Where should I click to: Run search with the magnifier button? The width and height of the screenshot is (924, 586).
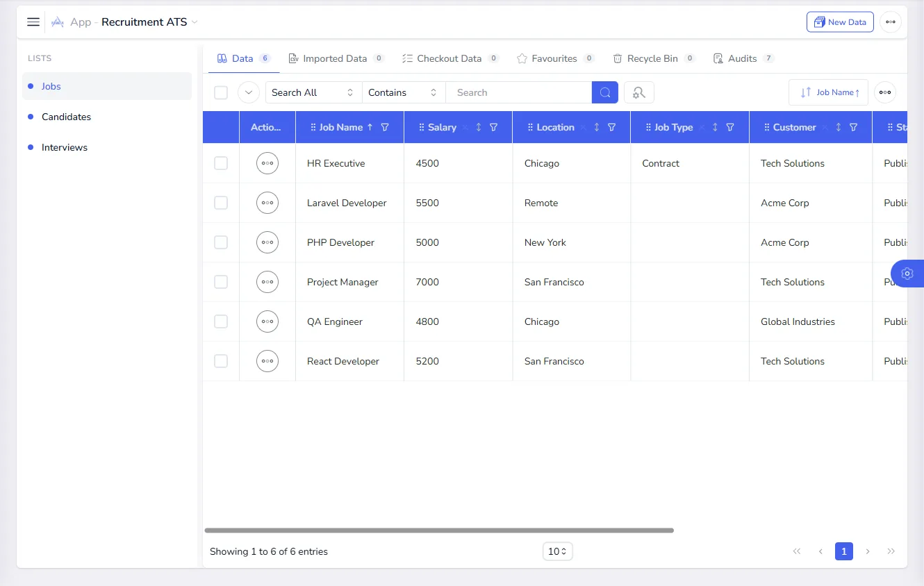point(605,92)
